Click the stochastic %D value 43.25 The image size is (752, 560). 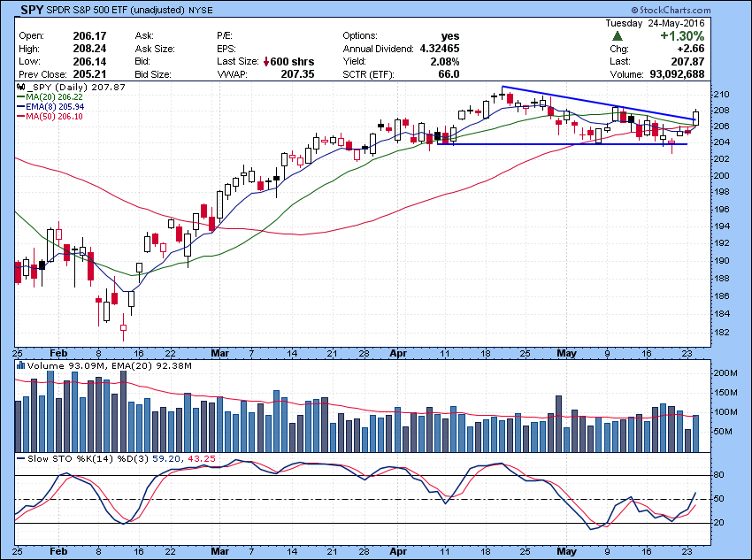[x=202, y=459]
